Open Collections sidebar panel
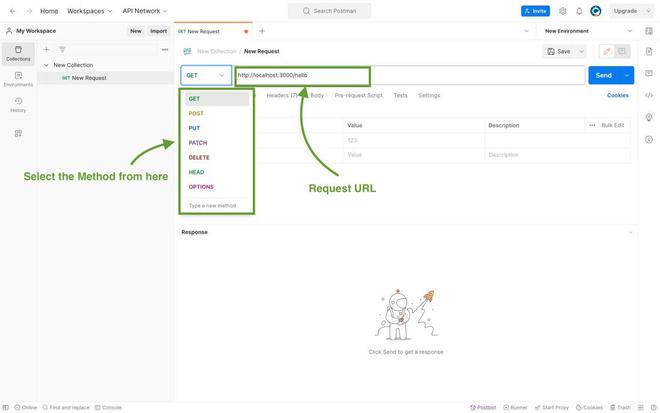 click(x=18, y=53)
